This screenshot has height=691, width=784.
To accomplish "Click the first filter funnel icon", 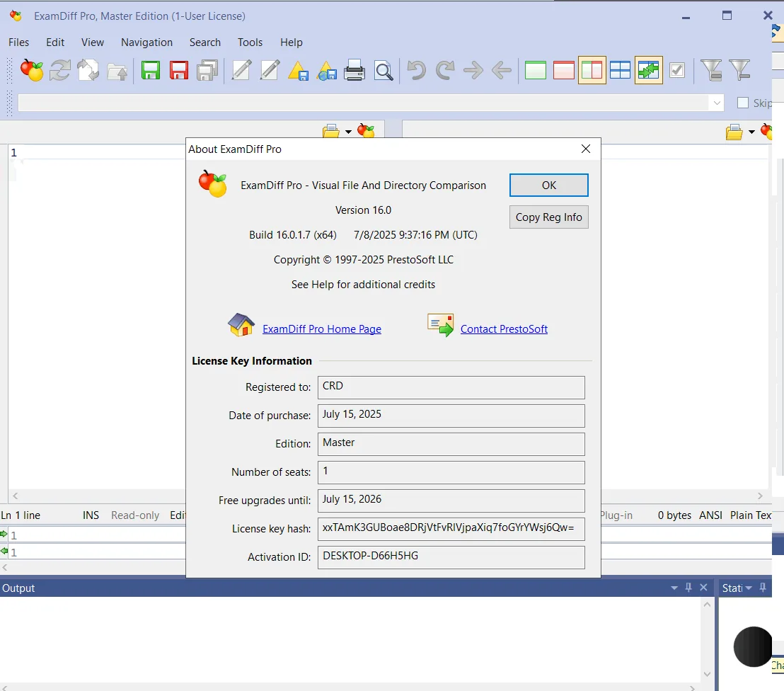I will click(x=711, y=70).
